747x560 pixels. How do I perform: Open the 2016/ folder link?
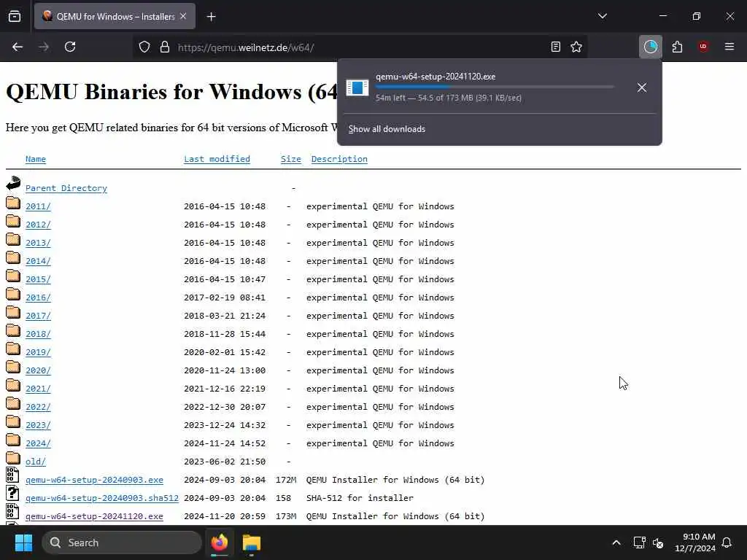(x=38, y=297)
